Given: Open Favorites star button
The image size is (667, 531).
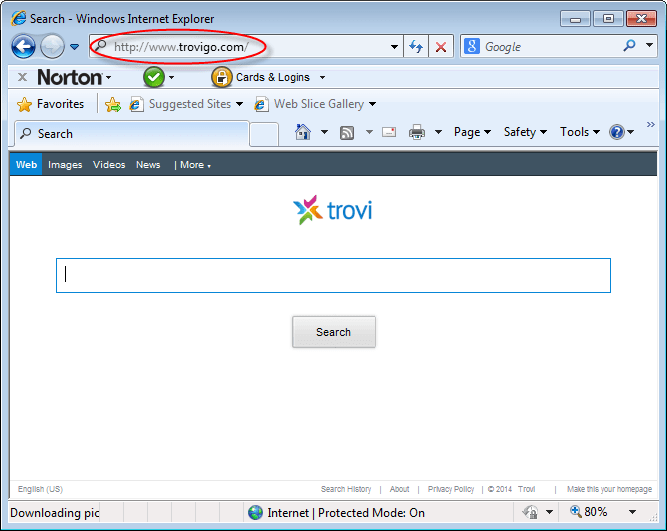Looking at the screenshot, I should [51, 104].
